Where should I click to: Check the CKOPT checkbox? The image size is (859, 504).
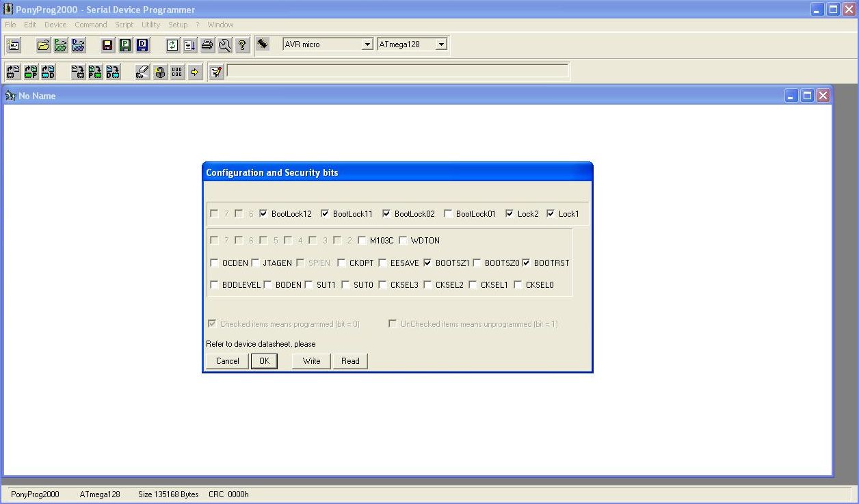tap(341, 263)
